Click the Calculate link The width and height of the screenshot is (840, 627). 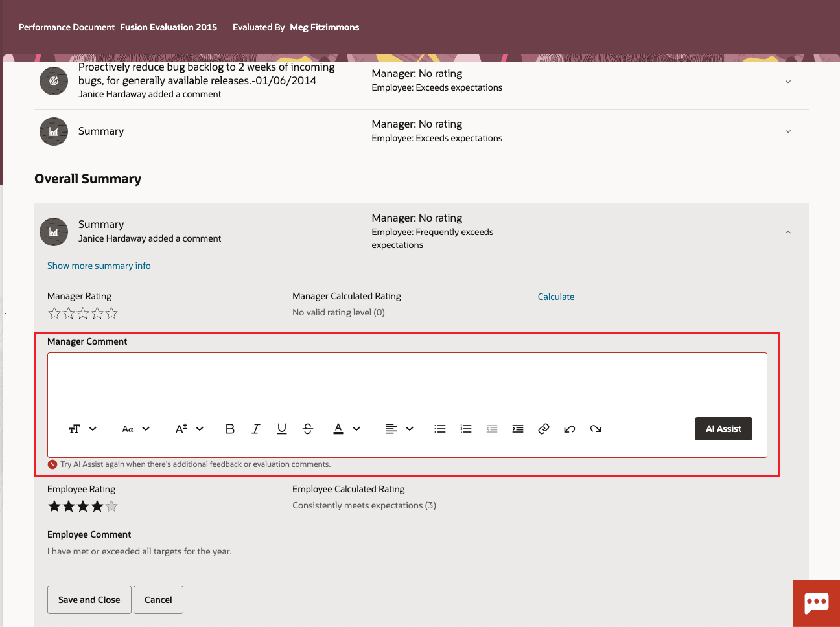[x=556, y=297]
